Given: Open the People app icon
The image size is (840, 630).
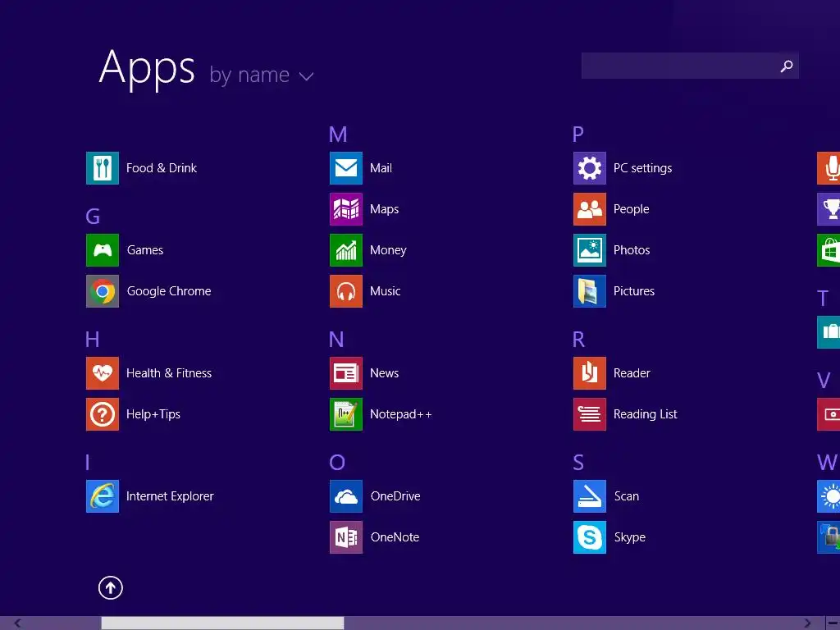Looking at the screenshot, I should coord(590,209).
